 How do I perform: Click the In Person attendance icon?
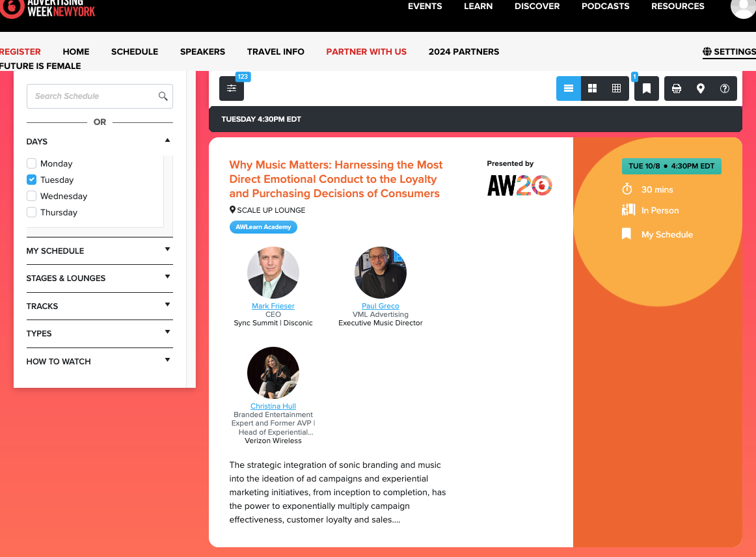[x=628, y=210]
